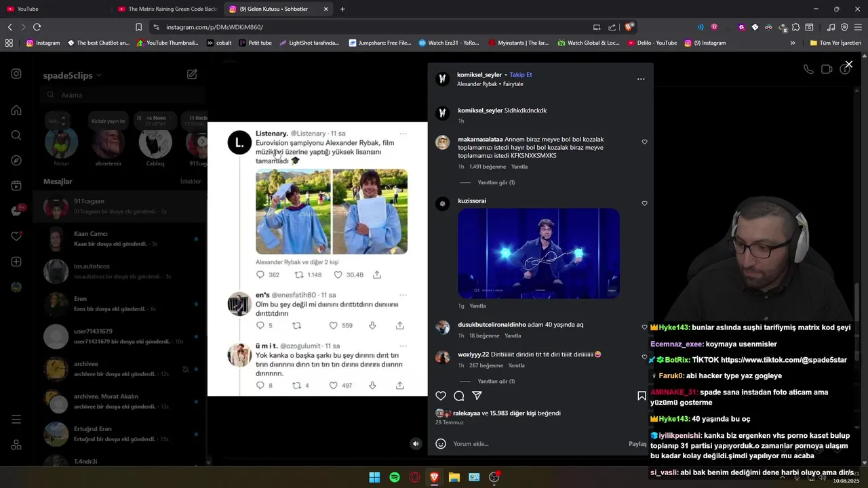Open the sidebar hamburger More menu
868x488 pixels.
tap(16, 420)
